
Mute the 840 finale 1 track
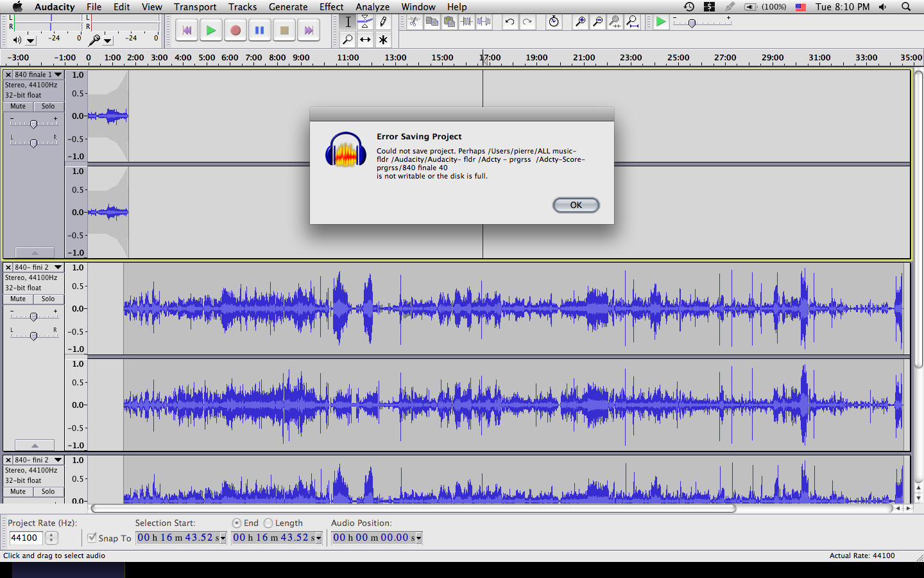[x=17, y=106]
